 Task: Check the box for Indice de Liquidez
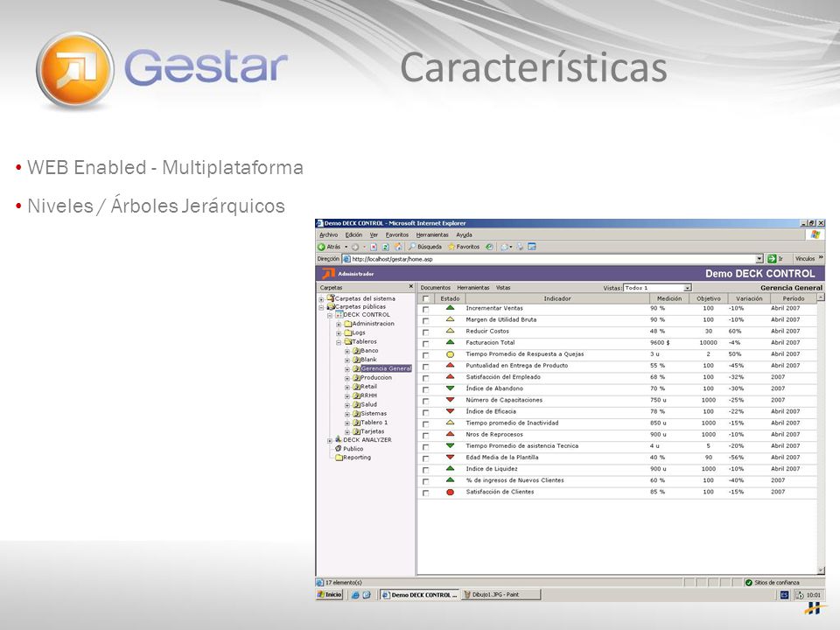pyautogui.click(x=426, y=470)
